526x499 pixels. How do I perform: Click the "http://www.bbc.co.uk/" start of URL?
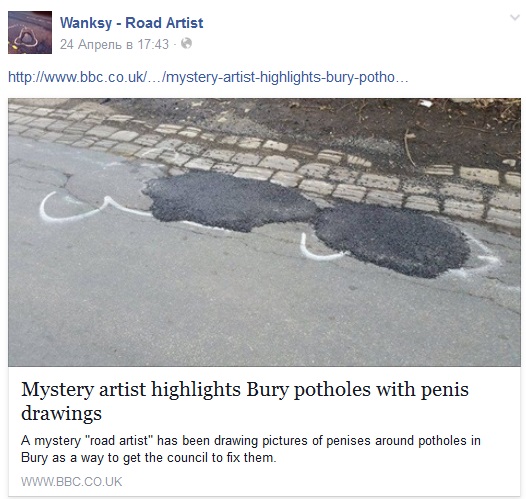click(77, 77)
